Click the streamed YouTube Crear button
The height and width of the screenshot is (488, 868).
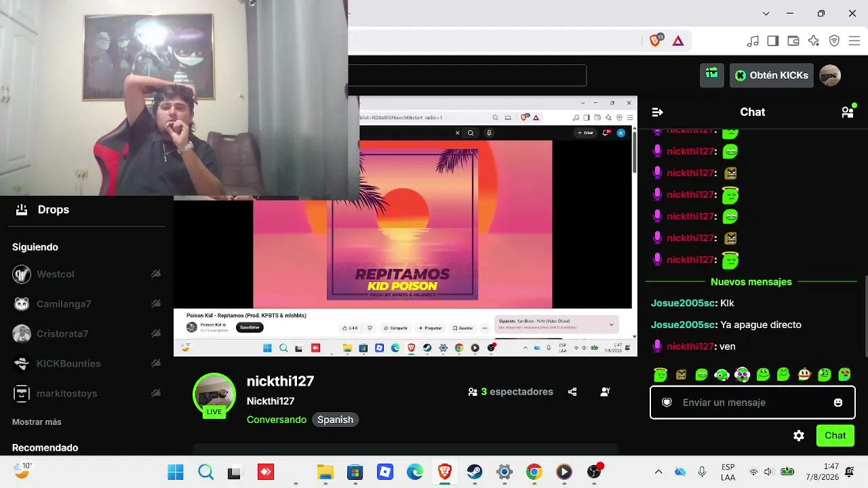586,133
